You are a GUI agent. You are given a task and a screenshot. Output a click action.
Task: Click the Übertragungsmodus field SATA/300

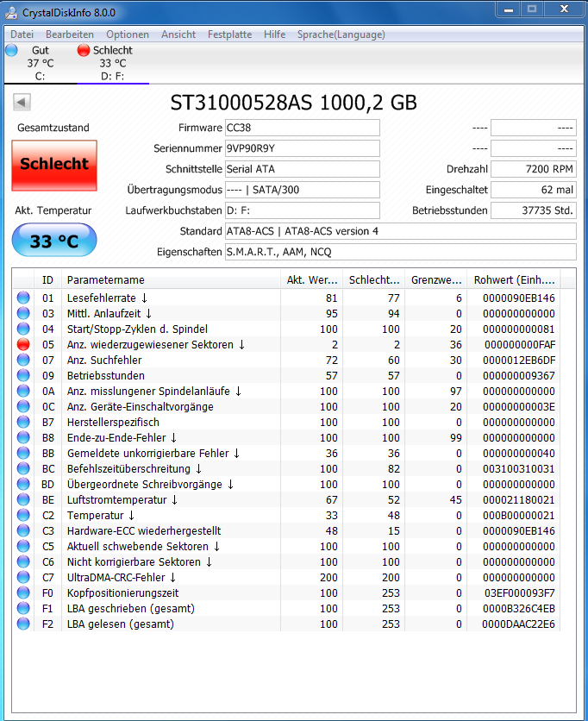pos(302,190)
